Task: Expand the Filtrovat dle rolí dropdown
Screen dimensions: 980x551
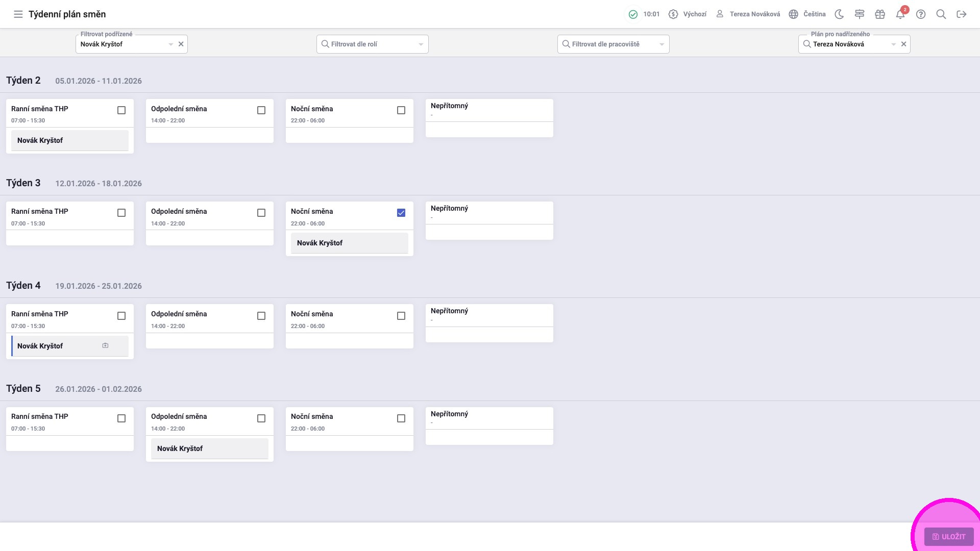Action: [x=421, y=44]
